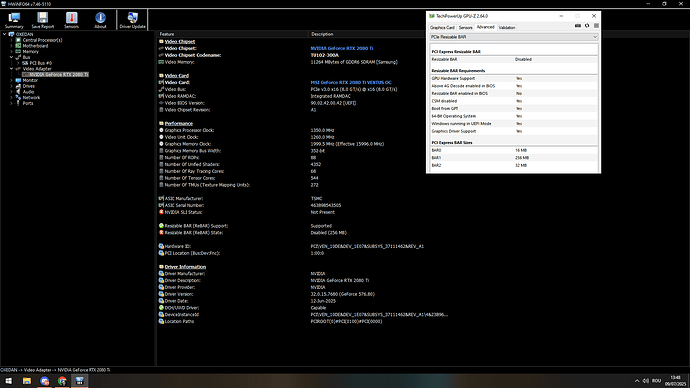
Task: Select the GPU-Z Sensors tab
Action: (466, 28)
